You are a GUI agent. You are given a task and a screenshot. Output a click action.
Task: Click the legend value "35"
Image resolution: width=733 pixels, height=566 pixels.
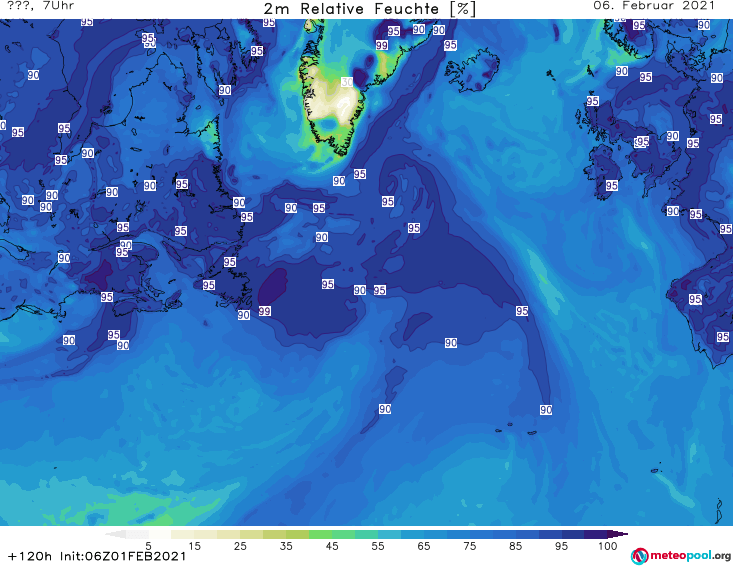tap(286, 546)
